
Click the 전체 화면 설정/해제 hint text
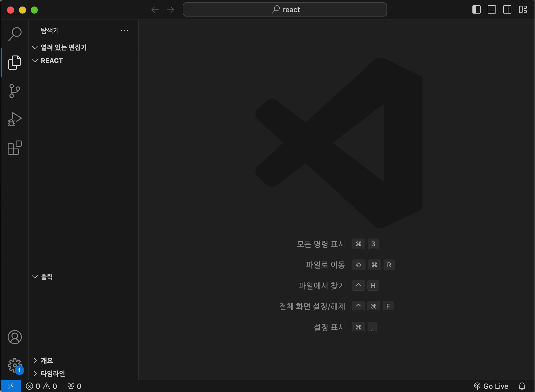point(312,306)
